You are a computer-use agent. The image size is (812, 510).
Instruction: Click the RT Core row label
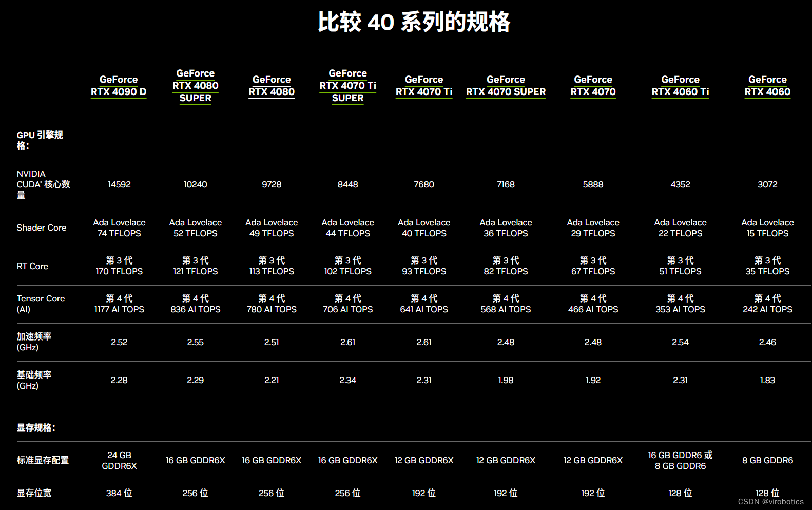tap(32, 266)
